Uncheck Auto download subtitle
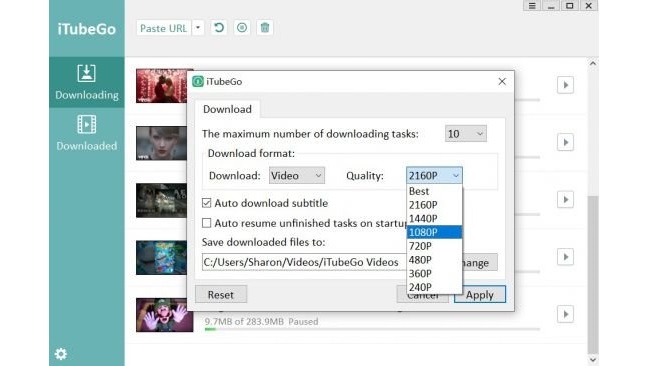652x366 pixels. point(207,203)
